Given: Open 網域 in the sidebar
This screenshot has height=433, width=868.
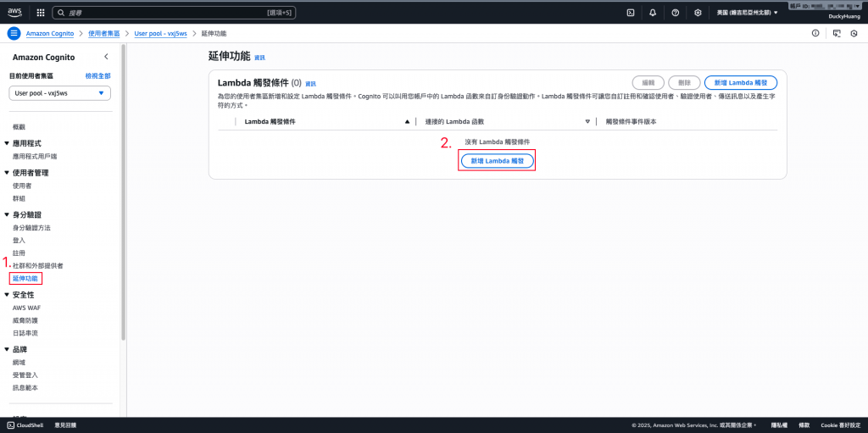Looking at the screenshot, I should pyautogui.click(x=19, y=362).
